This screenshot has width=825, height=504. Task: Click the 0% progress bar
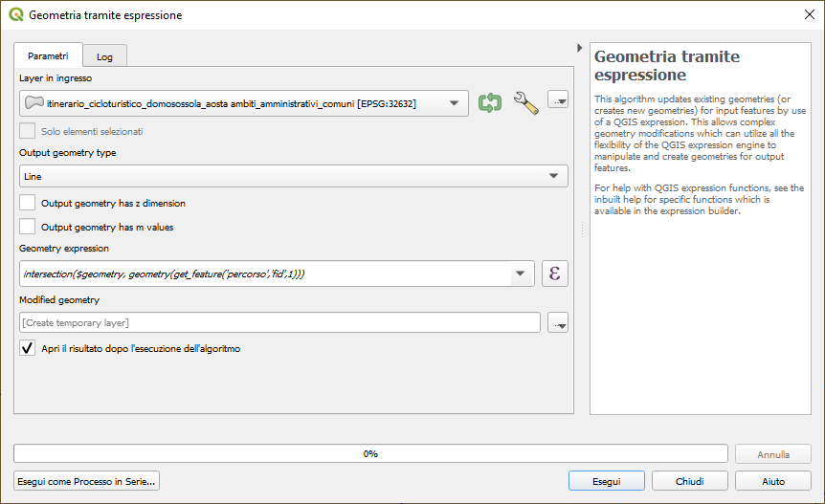370,453
